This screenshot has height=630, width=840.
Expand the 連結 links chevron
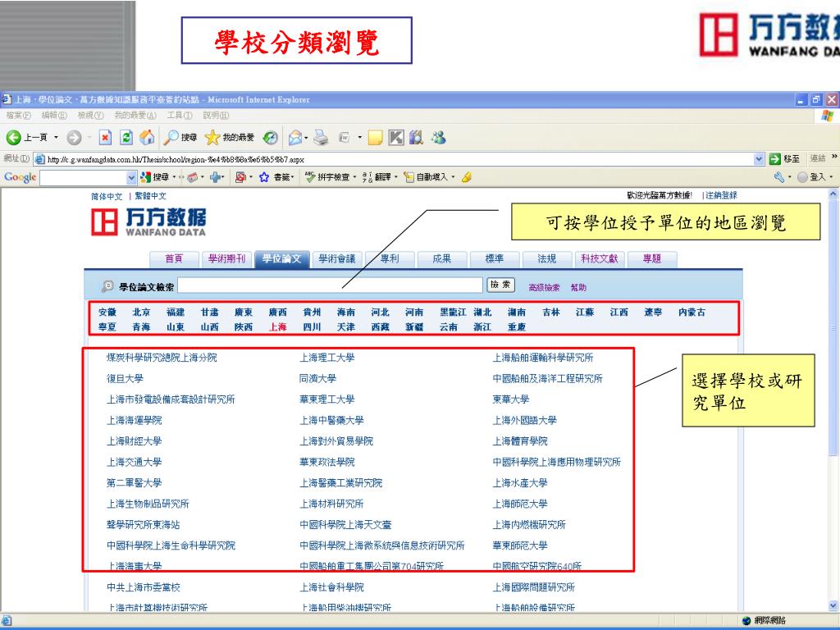point(833,157)
